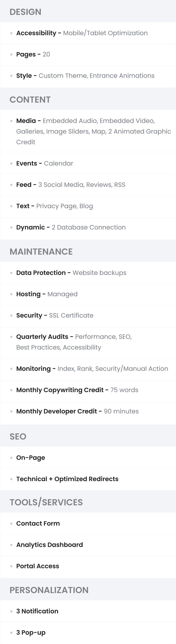Select the Quarterly Audits entry
This screenshot has height=644, width=176.
[74, 342]
